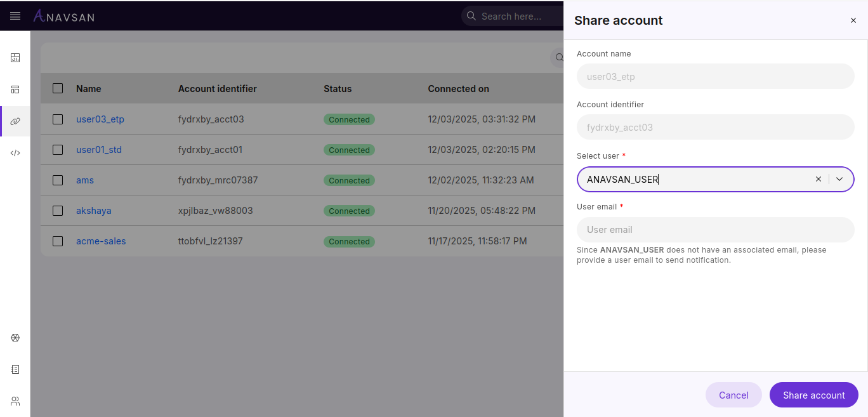Click the Share account button
The image size is (868, 417).
point(813,395)
